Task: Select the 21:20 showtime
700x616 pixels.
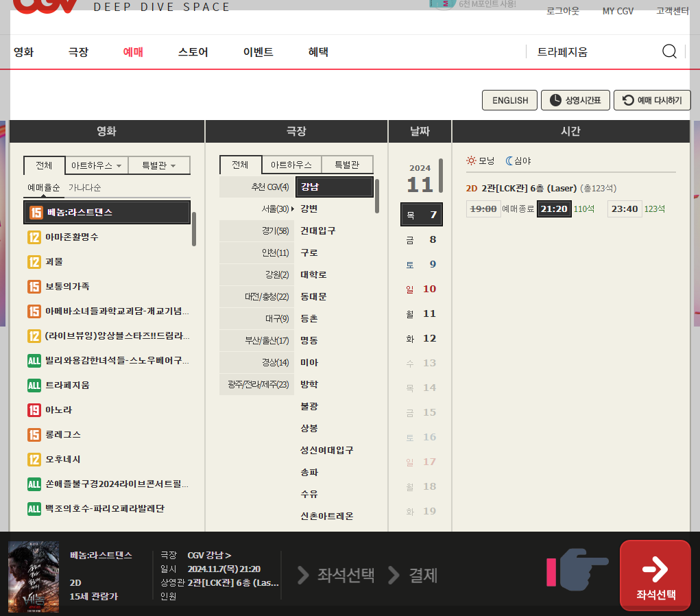Action: [x=553, y=209]
